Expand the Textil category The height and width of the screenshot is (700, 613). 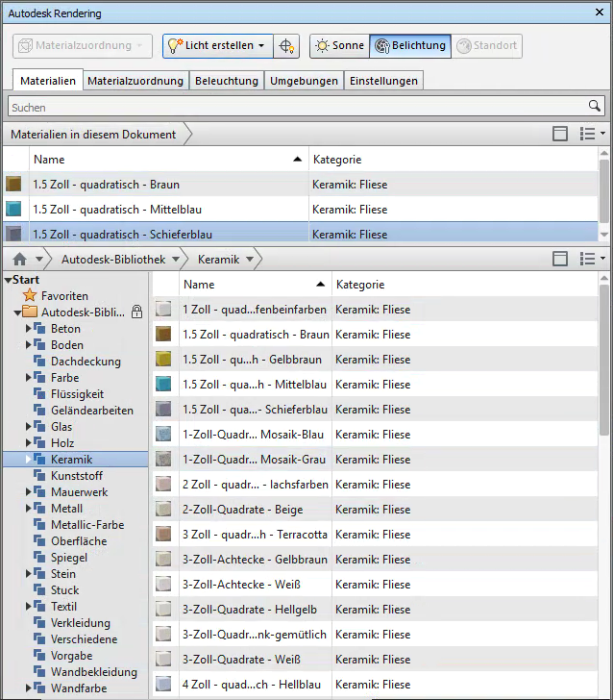(x=29, y=606)
